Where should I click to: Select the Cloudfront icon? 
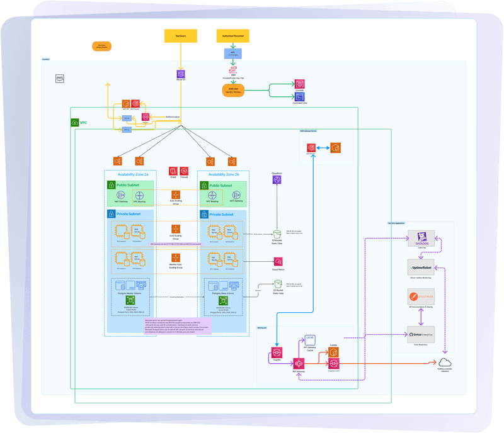pyautogui.click(x=277, y=179)
